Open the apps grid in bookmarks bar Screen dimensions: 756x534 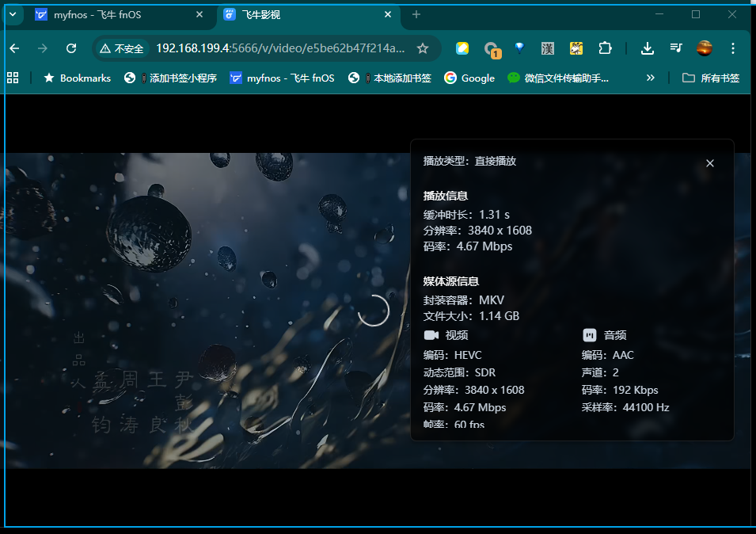click(13, 78)
